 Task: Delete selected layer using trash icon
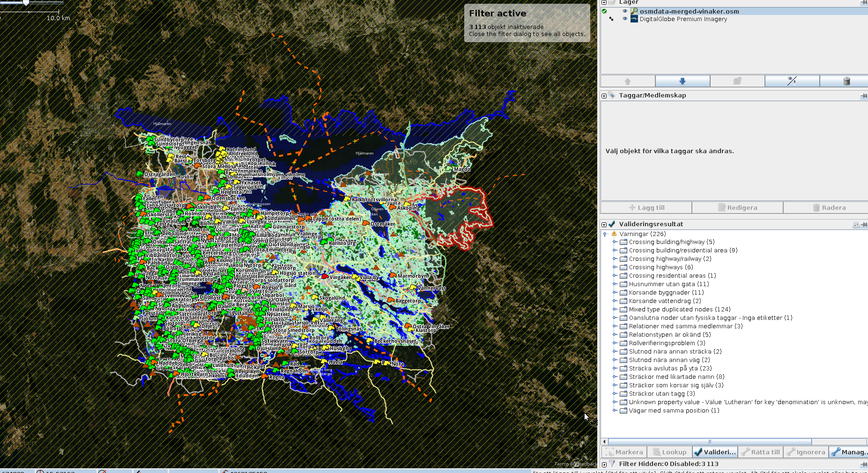pos(846,81)
